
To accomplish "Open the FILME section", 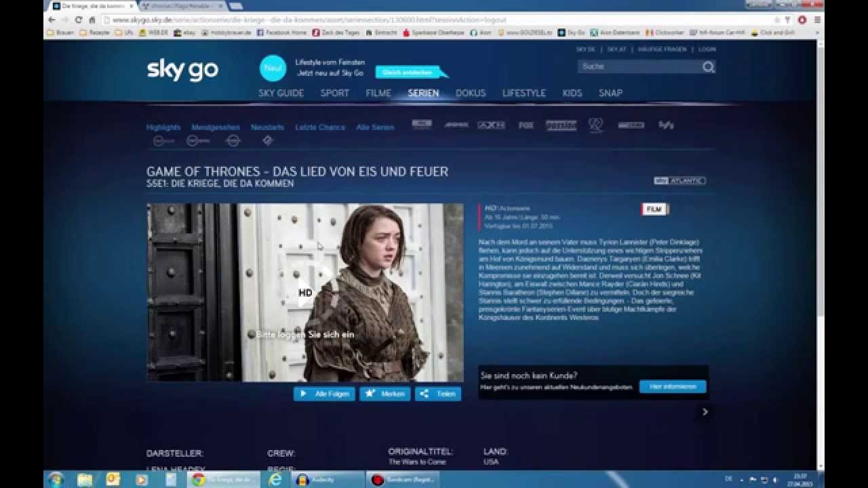I will 378,94.
